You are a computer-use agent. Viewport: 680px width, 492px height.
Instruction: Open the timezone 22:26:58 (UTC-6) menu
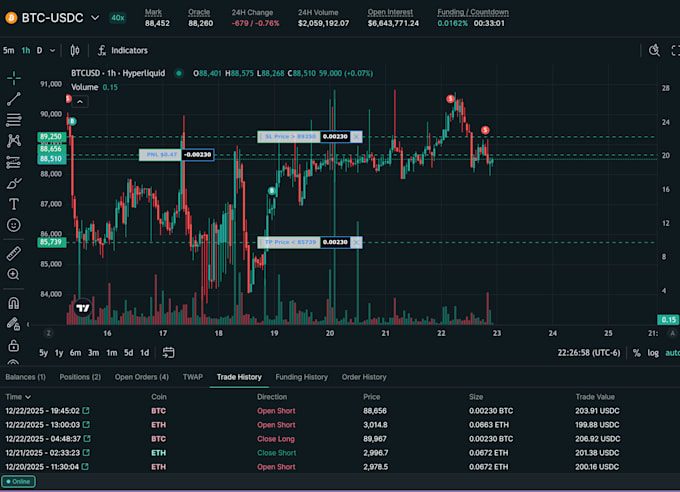pyautogui.click(x=588, y=353)
